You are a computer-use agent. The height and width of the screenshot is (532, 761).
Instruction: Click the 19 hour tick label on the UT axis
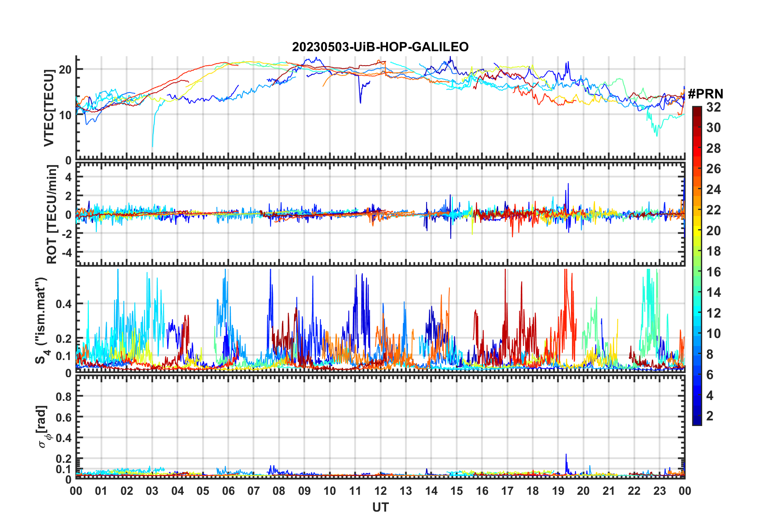(x=558, y=491)
